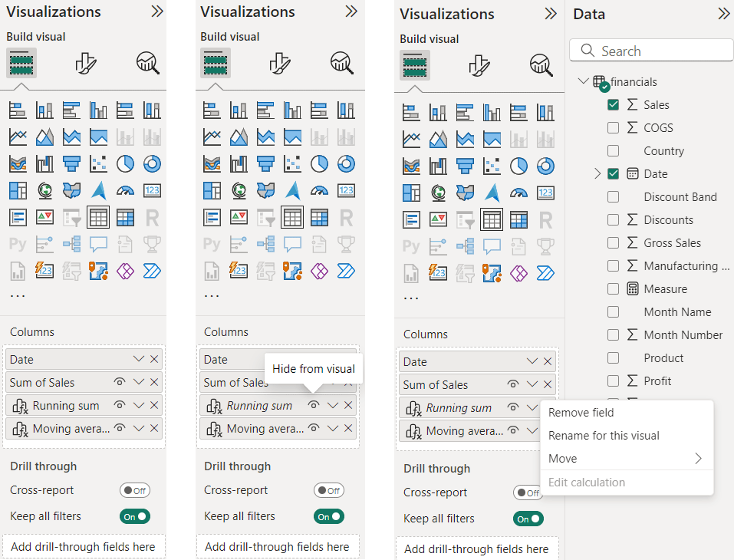Toggle Moving average eye icon in middle pane
This screenshot has width=734, height=560.
[314, 428]
